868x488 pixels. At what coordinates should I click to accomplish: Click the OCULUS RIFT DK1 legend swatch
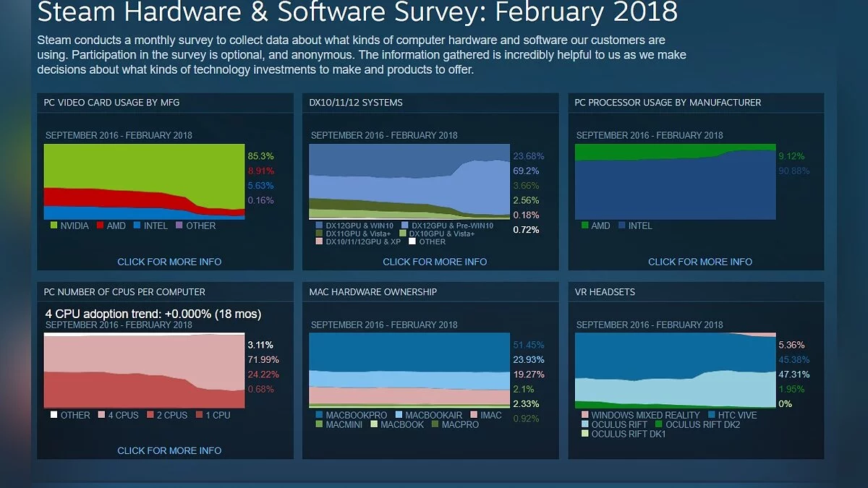pos(584,434)
